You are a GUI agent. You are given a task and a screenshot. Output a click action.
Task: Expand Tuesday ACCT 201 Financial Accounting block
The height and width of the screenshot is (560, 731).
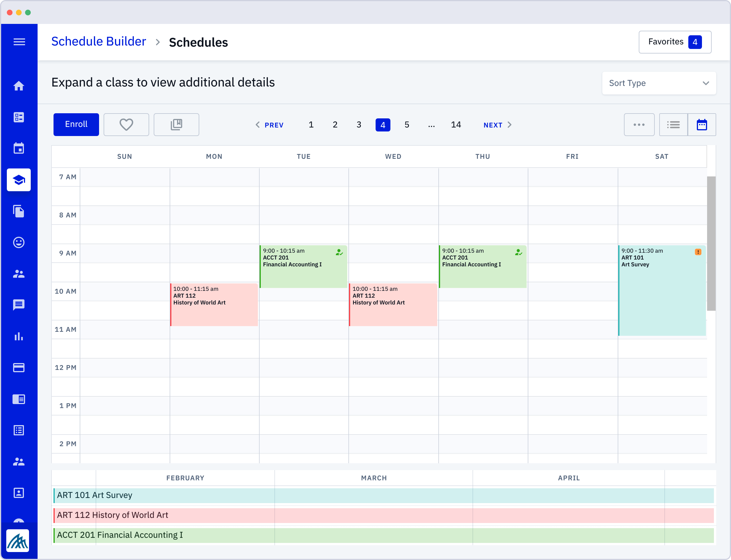pyautogui.click(x=303, y=267)
